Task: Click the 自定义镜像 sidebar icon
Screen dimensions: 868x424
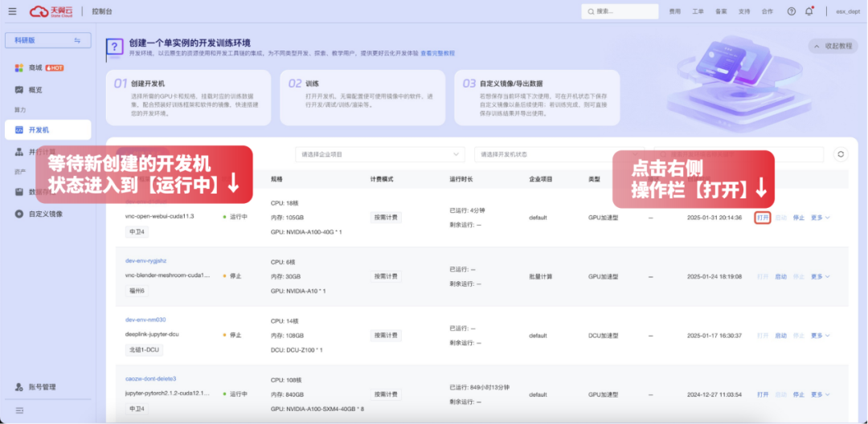Action: coord(19,214)
